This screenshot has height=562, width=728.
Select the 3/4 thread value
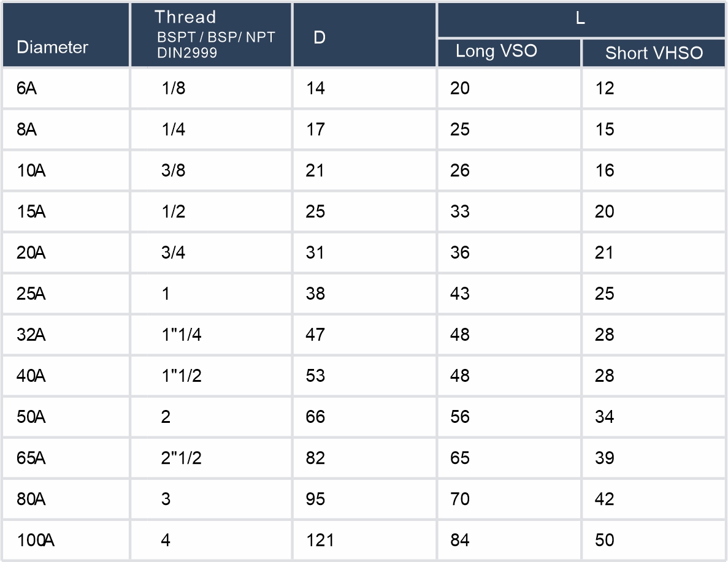[174, 253]
